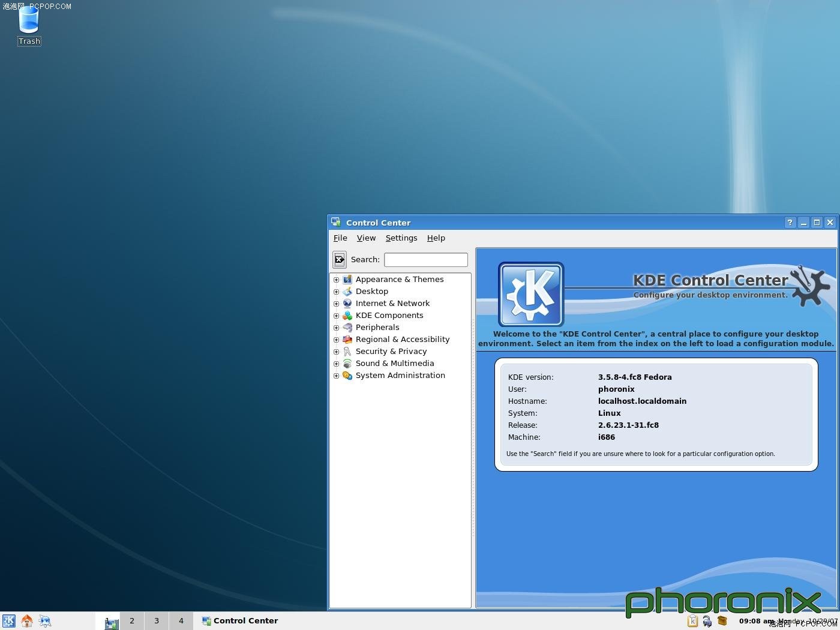This screenshot has width=840, height=630.
Task: Expand the Internet & Network tree node
Action: tap(337, 304)
